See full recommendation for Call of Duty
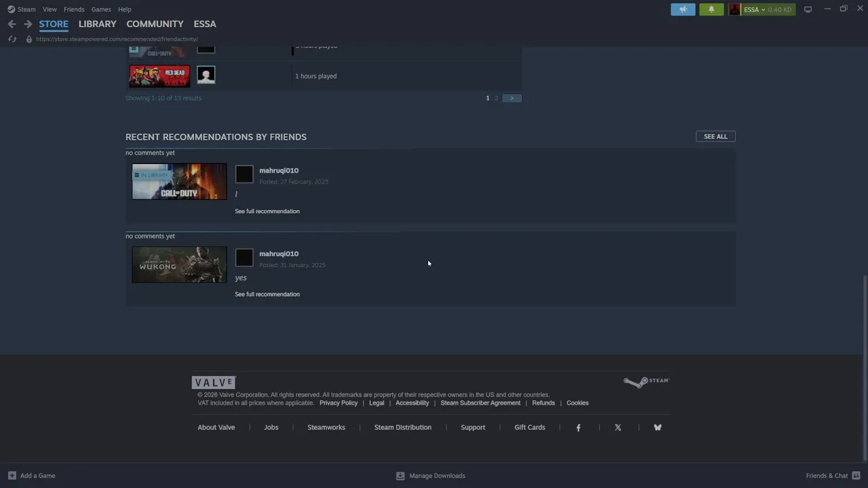The width and height of the screenshot is (868, 488). (267, 211)
